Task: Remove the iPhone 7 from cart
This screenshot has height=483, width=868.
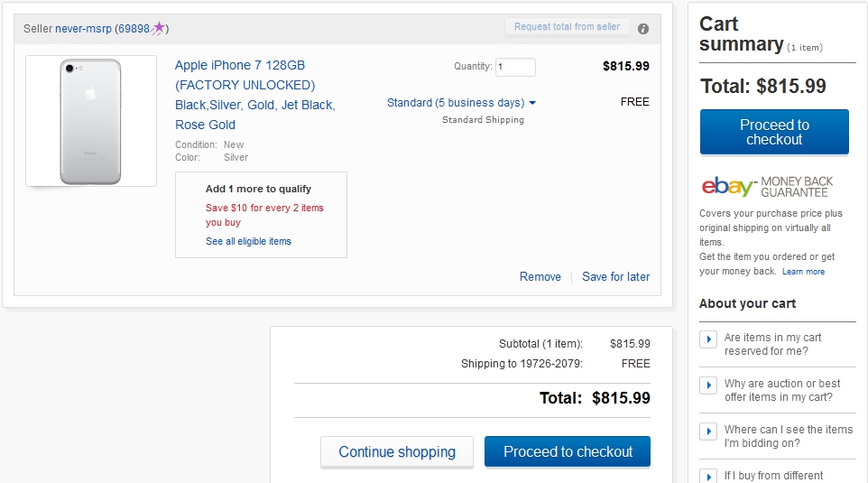Action: [540, 277]
